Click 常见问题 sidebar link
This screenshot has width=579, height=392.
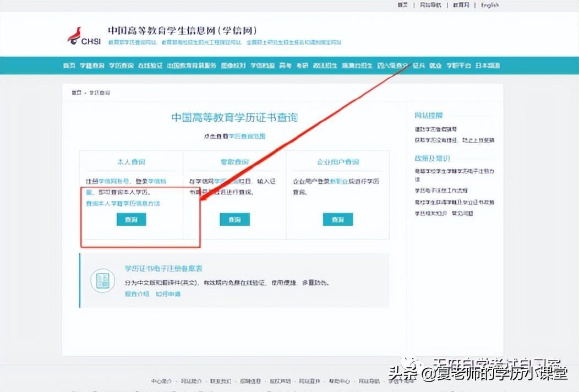click(463, 214)
